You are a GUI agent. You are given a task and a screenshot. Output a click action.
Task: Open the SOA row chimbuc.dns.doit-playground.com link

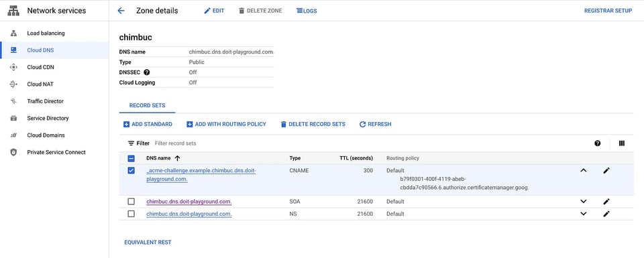(189, 202)
